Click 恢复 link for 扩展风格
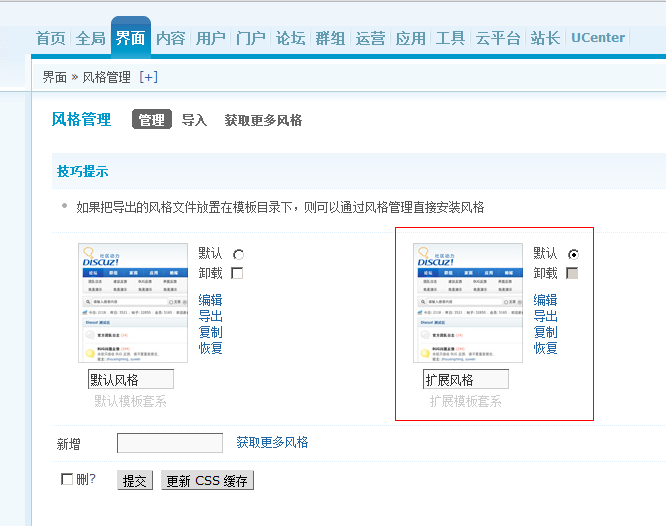This screenshot has height=526, width=666. point(546,348)
